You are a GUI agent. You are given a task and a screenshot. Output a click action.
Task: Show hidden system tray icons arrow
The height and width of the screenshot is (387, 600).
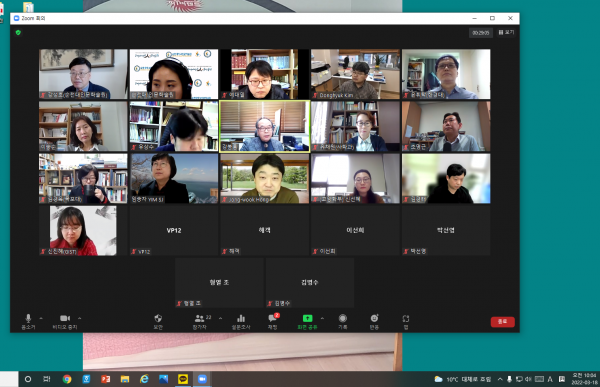click(500, 379)
